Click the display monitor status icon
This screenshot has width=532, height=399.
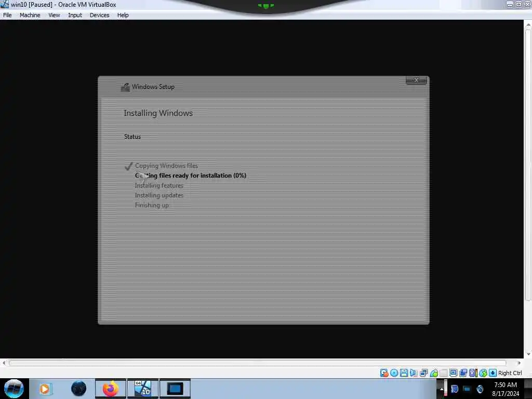pos(453,373)
